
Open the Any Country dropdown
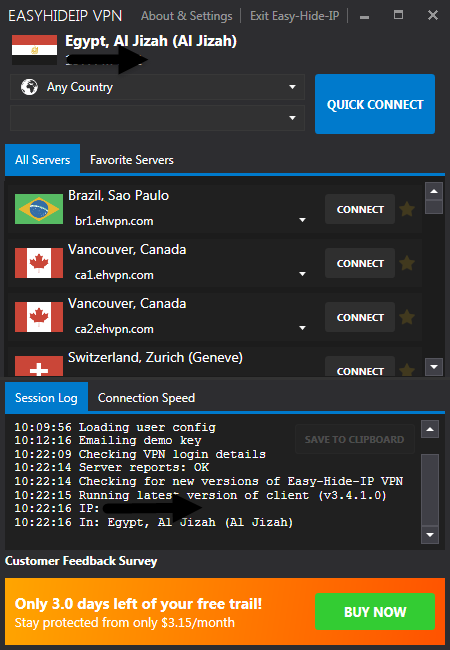pyautogui.click(x=157, y=87)
